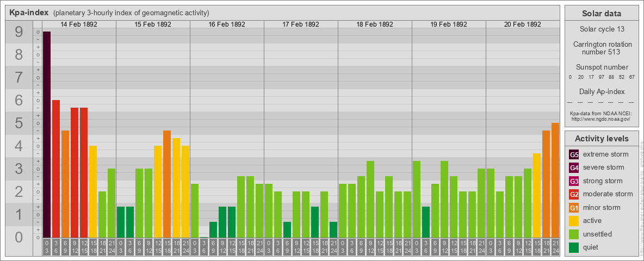
Task: Click the sunspot value 20
Action: (x=580, y=77)
